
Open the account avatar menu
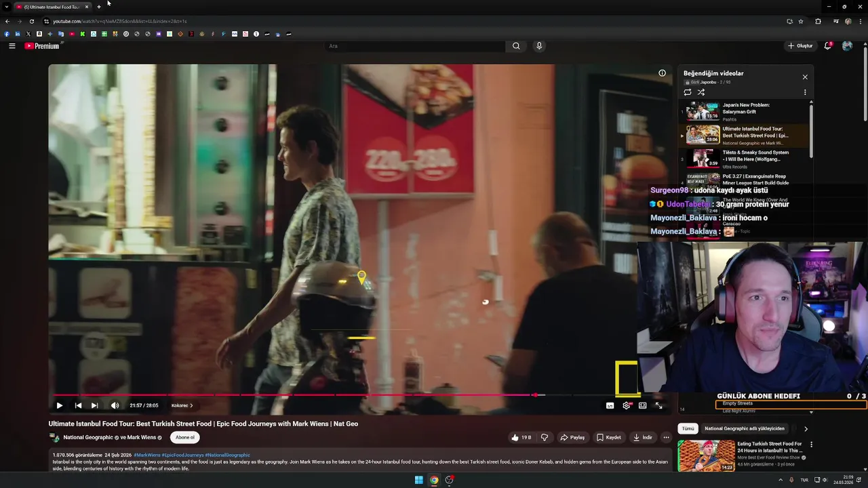click(847, 46)
